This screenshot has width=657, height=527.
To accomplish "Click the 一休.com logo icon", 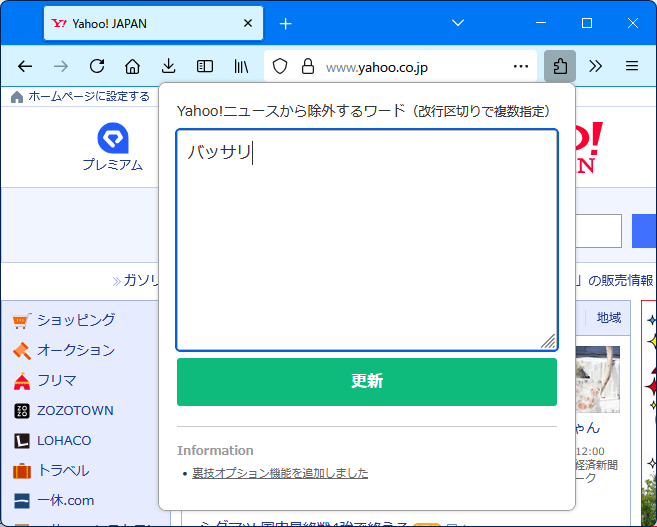I will 22,501.
